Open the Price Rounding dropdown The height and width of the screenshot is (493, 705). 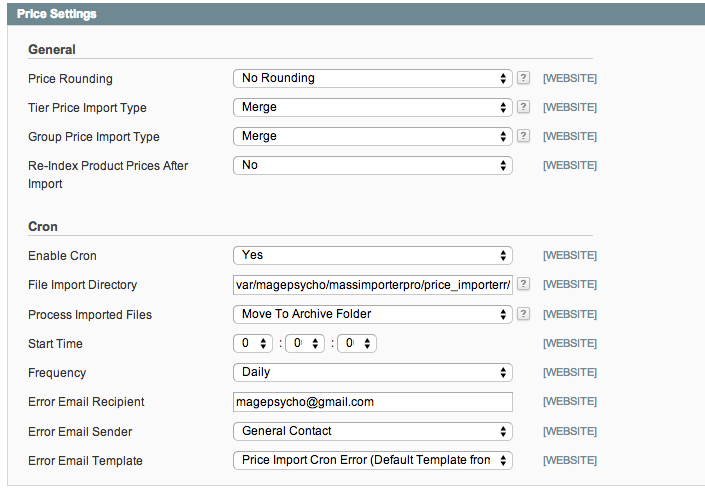click(372, 78)
